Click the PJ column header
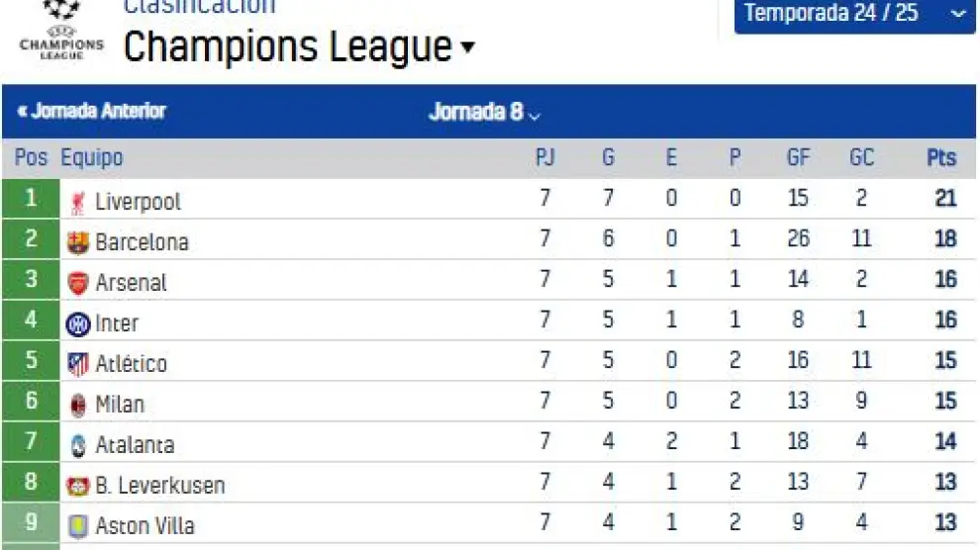The width and height of the screenshot is (980, 550). [x=544, y=158]
